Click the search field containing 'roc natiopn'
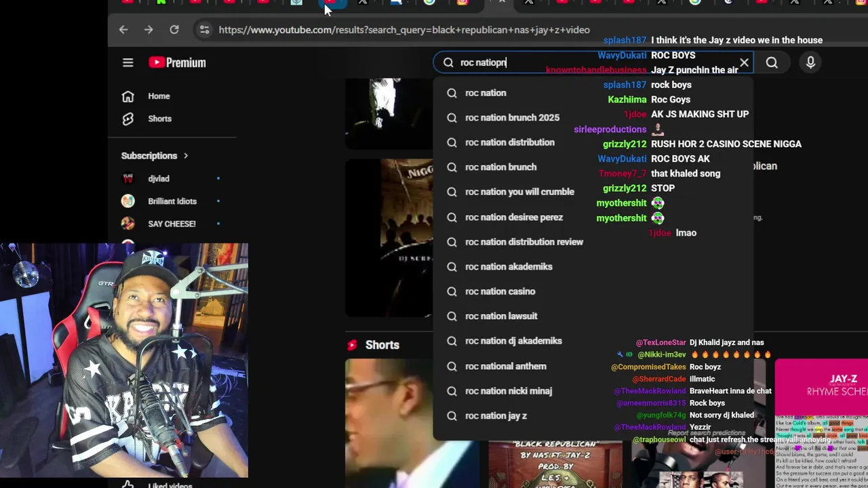868x488 pixels. pos(593,62)
